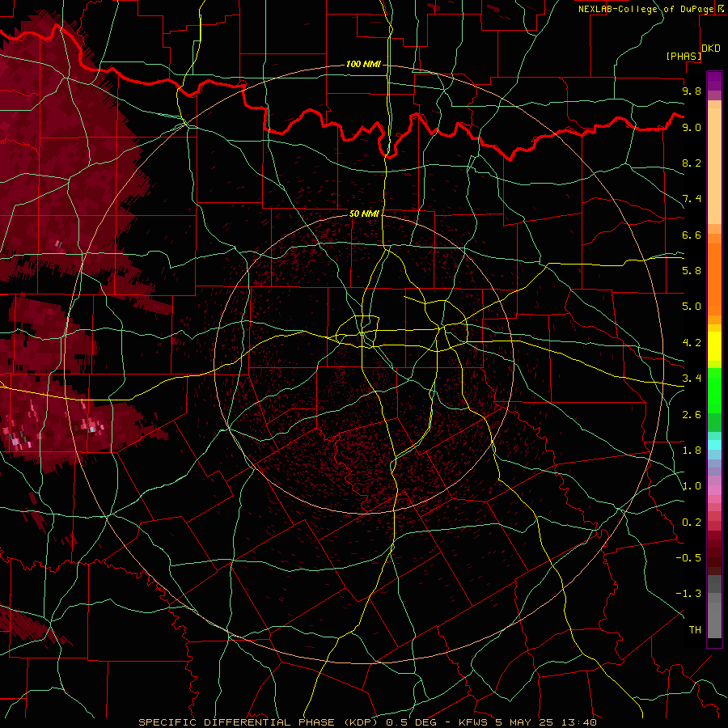Image resolution: width=728 pixels, height=728 pixels.
Task: Click the 2.6 legend value
Action: click(x=692, y=415)
